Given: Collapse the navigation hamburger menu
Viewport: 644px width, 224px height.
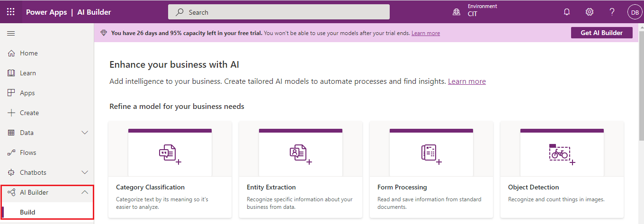Looking at the screenshot, I should (11, 33).
